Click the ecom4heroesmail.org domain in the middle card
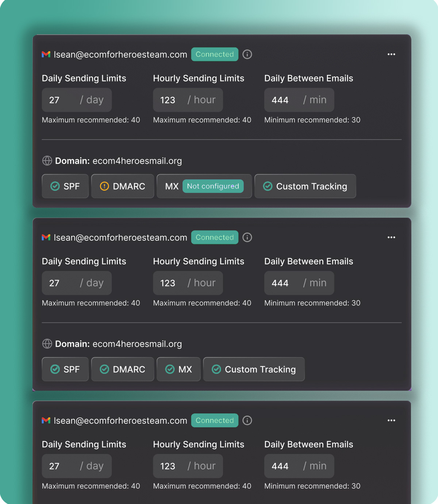 coord(137,344)
